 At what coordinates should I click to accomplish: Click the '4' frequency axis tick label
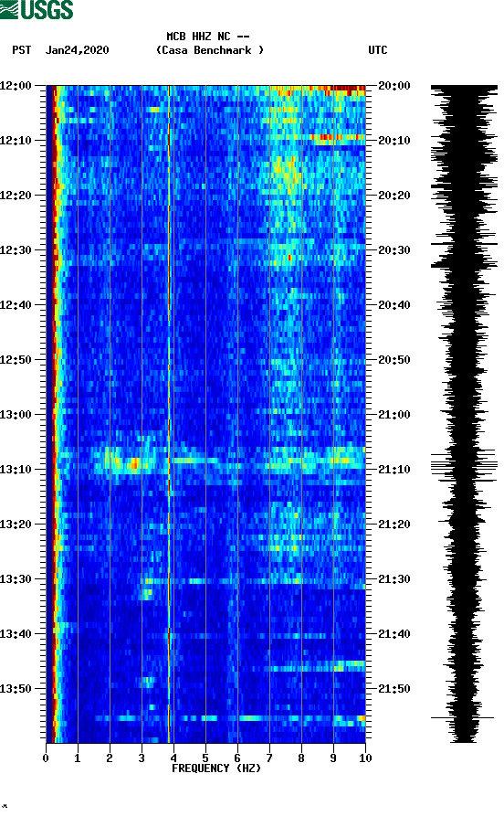173,758
